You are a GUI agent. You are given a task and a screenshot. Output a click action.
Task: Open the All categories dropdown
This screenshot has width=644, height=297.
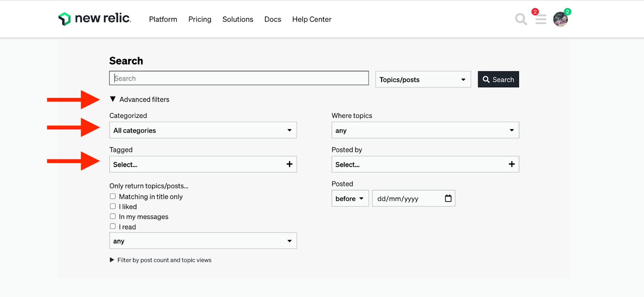click(x=203, y=130)
